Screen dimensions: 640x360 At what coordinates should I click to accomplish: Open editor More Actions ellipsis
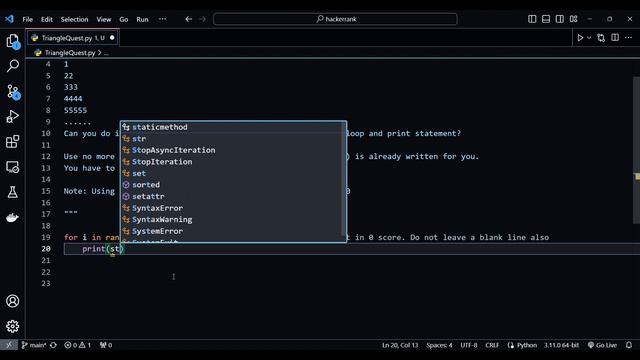click(x=629, y=38)
